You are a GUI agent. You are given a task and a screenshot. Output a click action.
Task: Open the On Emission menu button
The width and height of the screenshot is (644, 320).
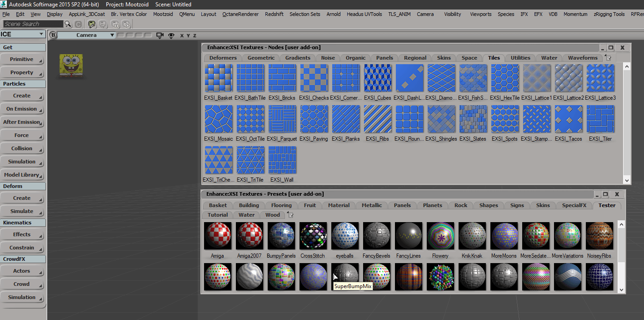point(22,109)
